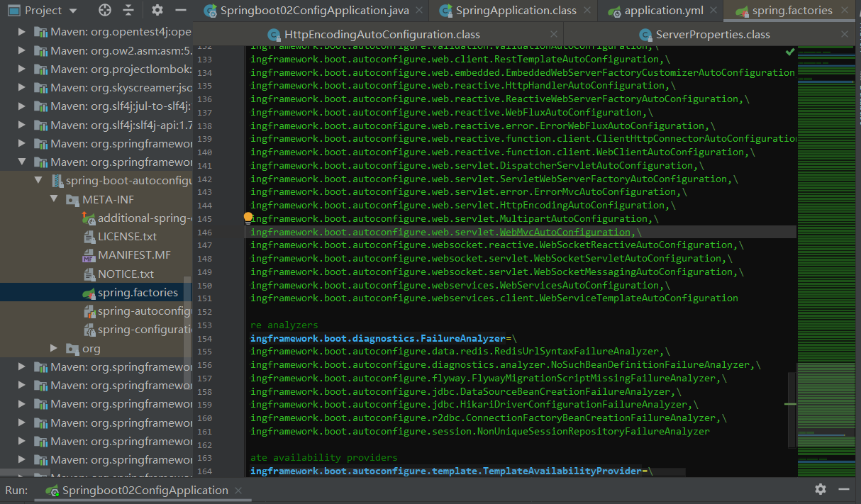Click MultipartAutoConfiguration on line 145
861x504 pixels.
point(573,218)
